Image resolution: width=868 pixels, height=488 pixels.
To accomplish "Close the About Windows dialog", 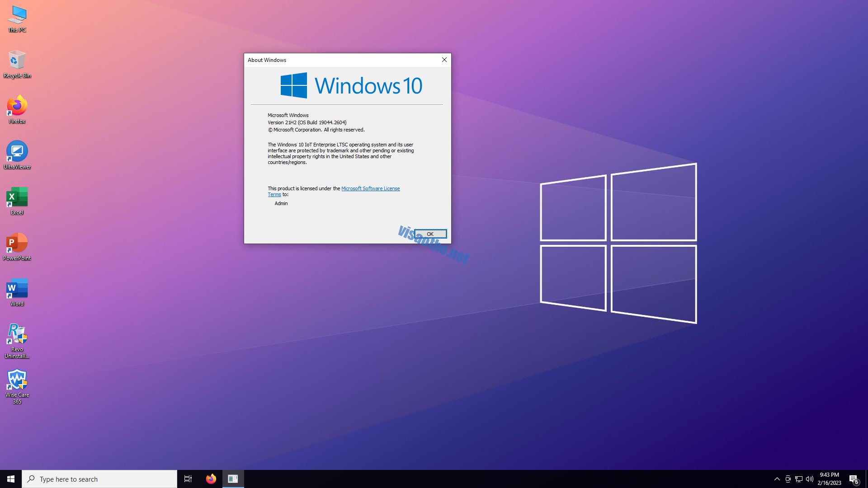I will pos(444,60).
